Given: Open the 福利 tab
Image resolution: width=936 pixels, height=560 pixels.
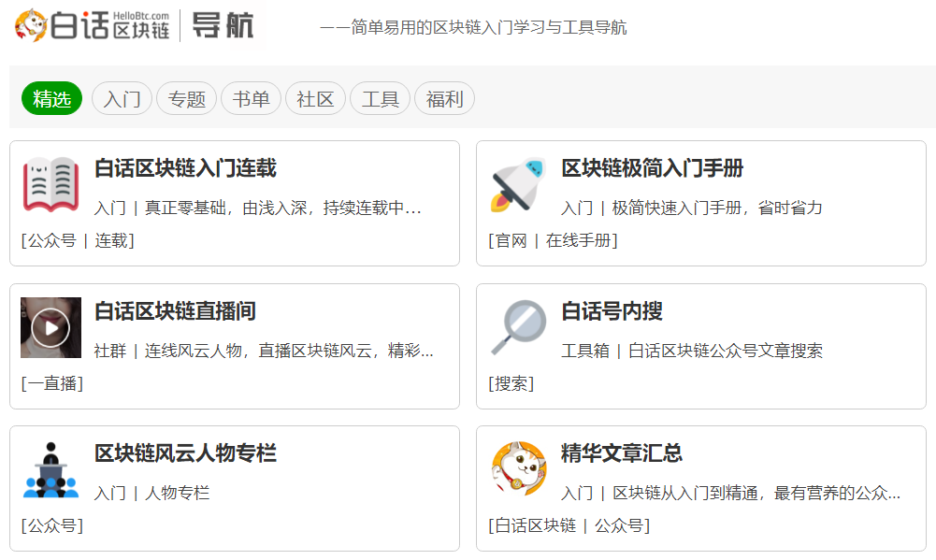Looking at the screenshot, I should [444, 98].
